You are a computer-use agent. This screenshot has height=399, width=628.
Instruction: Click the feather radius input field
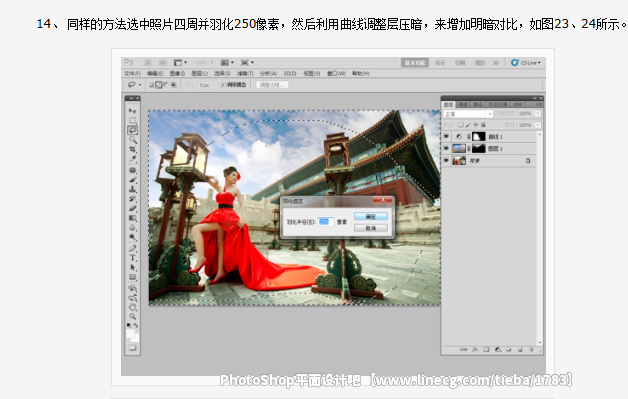(325, 222)
